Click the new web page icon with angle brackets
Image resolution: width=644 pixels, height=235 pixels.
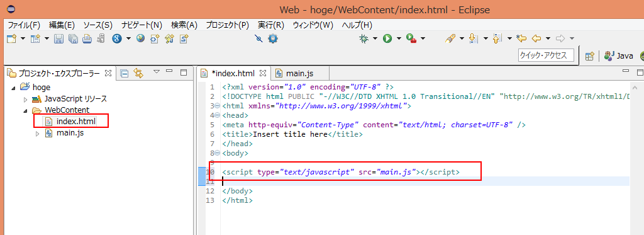[x=155, y=38]
